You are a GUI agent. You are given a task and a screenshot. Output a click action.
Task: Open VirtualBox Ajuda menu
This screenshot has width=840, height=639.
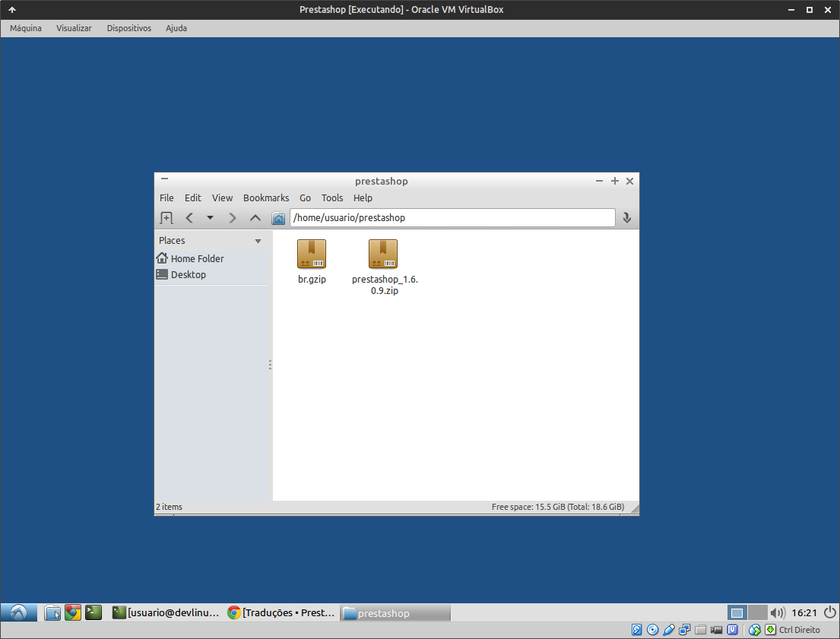(176, 28)
